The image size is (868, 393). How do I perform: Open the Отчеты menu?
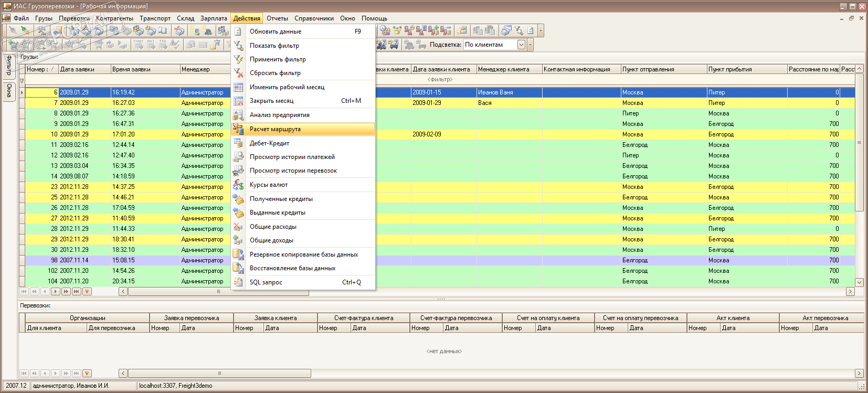point(277,18)
